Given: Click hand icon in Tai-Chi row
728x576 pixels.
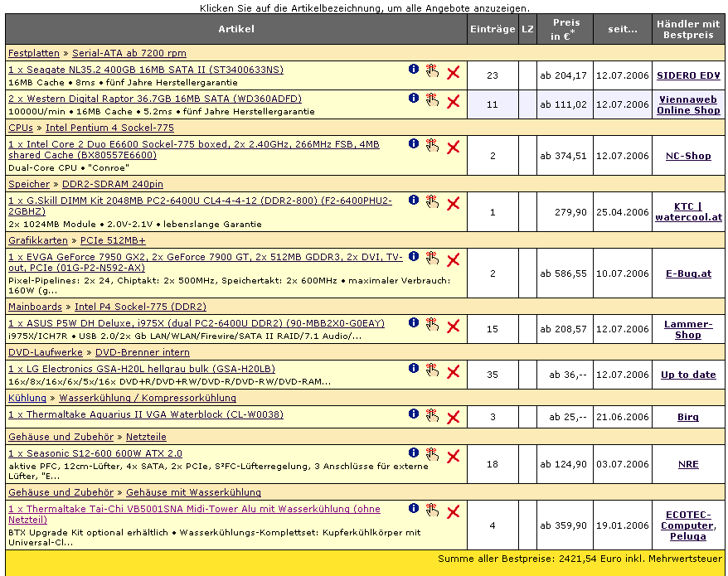Looking at the screenshot, I should (432, 510).
